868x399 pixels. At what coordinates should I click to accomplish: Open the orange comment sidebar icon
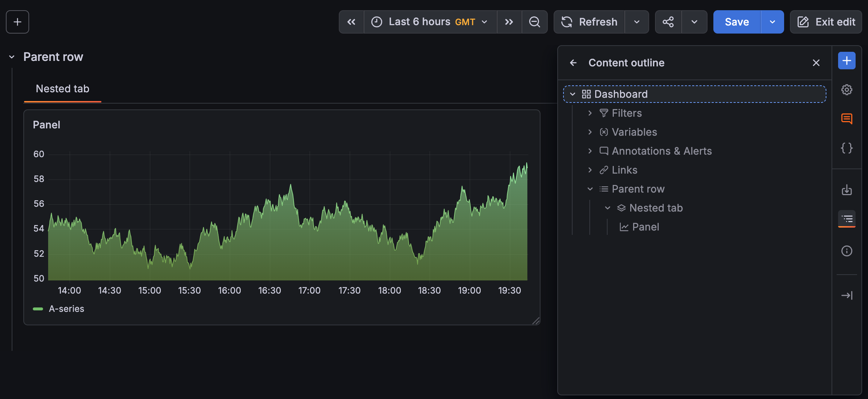pos(847,119)
